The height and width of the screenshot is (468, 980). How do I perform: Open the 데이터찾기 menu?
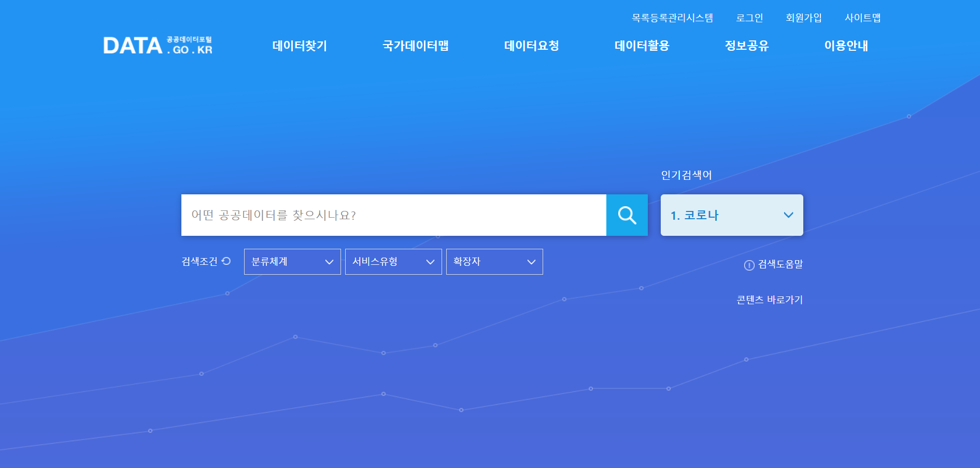[x=300, y=46]
